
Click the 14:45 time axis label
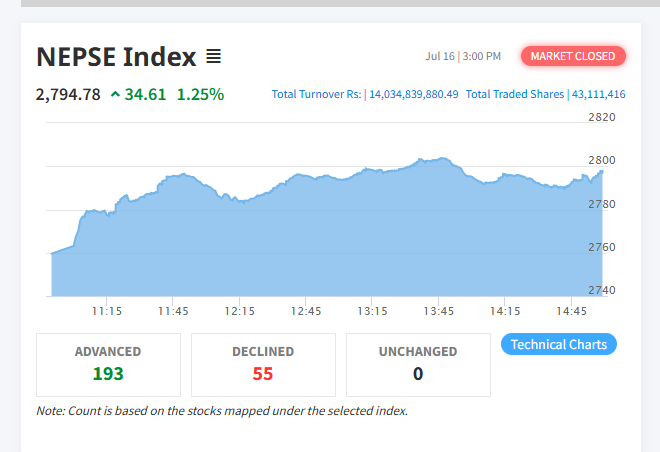click(x=572, y=311)
